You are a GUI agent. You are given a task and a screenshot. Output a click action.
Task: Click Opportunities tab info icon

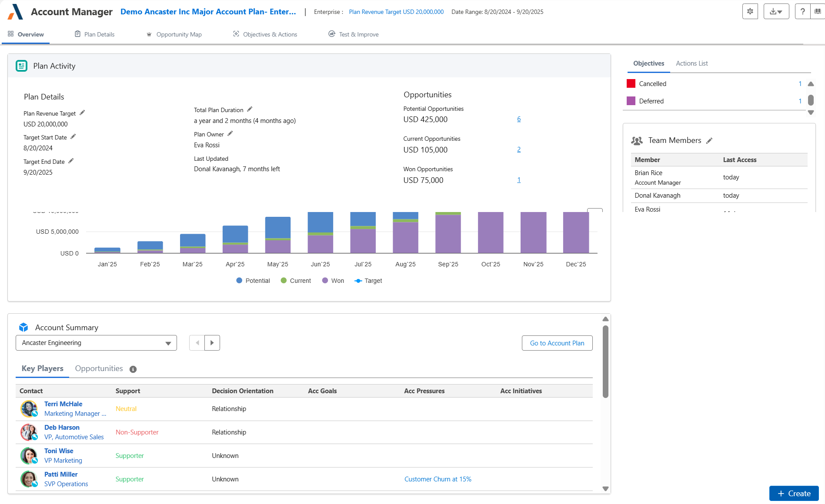coord(133,369)
